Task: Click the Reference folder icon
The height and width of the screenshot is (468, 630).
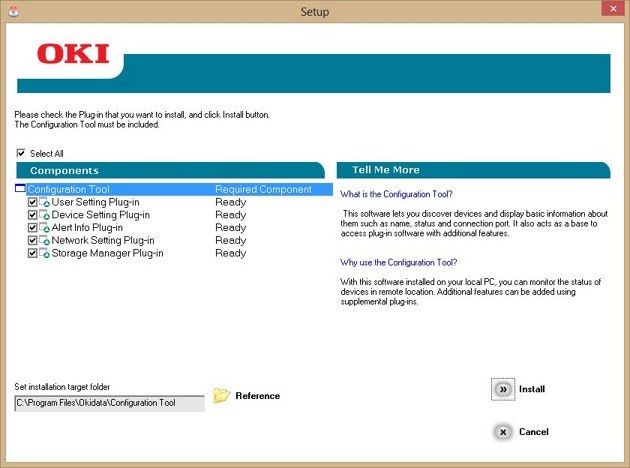Action: (x=221, y=396)
